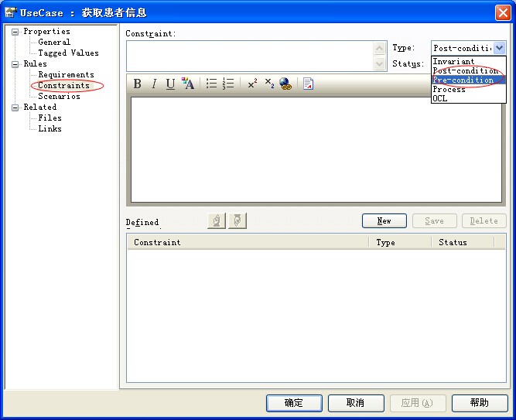Screen dimensions: 516x420
Task: Sort by Status column header
Action: pos(463,242)
